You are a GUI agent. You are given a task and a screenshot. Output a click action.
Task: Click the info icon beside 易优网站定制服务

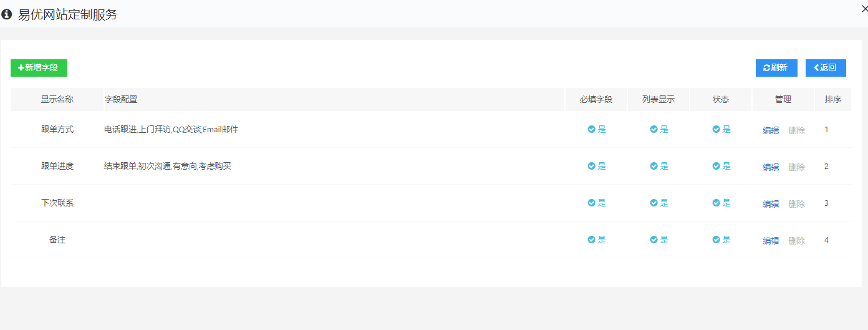point(7,14)
